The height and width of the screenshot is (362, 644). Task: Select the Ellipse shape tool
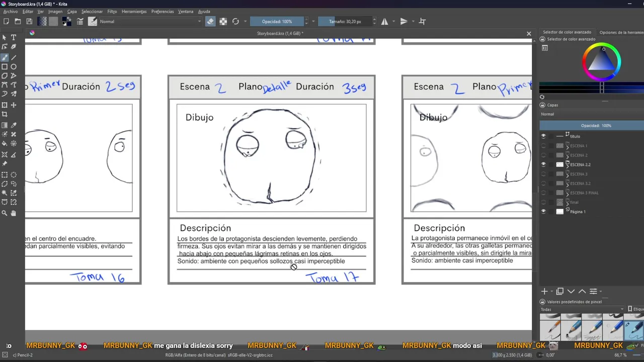tap(14, 66)
